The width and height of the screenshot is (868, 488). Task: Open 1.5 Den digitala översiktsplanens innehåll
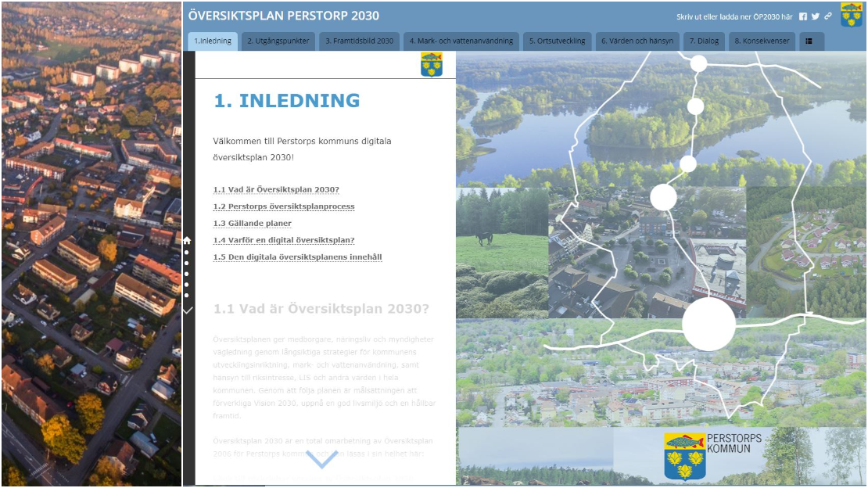[x=298, y=257]
